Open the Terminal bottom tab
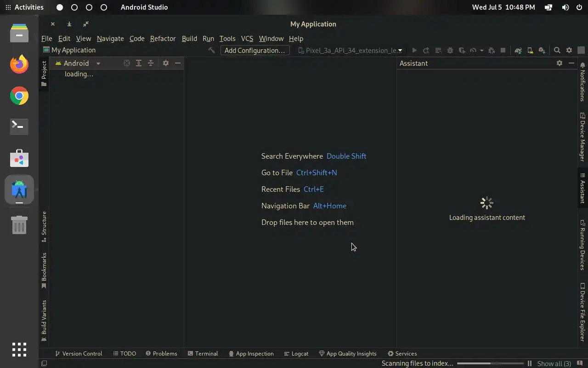 click(x=203, y=353)
